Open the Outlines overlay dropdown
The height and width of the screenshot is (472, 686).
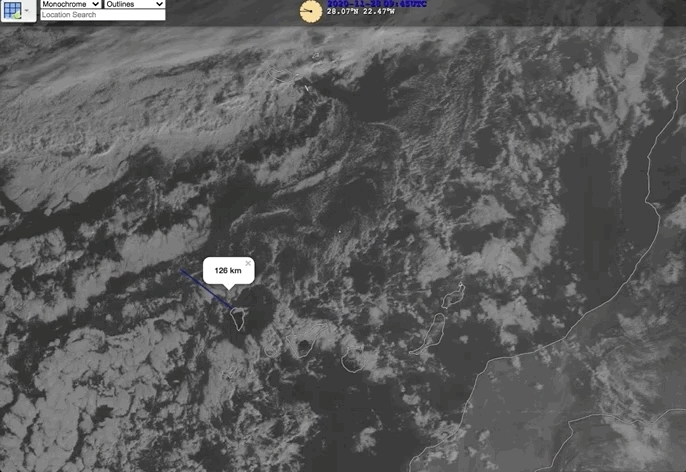pyautogui.click(x=135, y=4)
